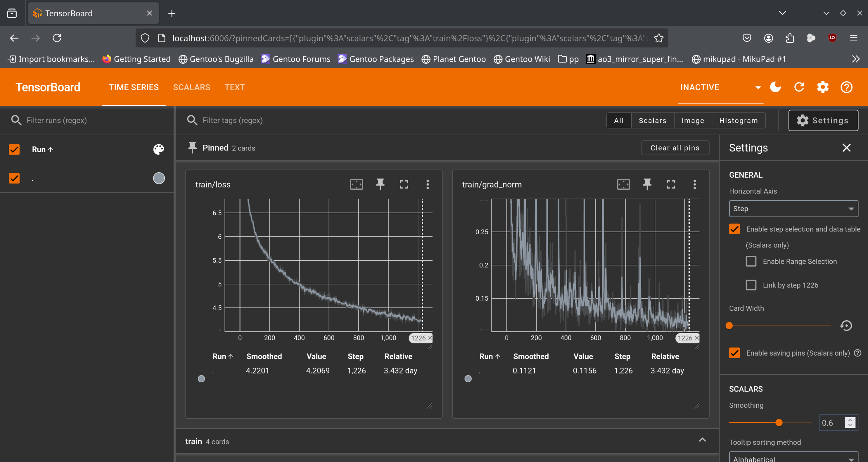Open TensorBoard help question mark icon
The height and width of the screenshot is (462, 868).
(847, 87)
